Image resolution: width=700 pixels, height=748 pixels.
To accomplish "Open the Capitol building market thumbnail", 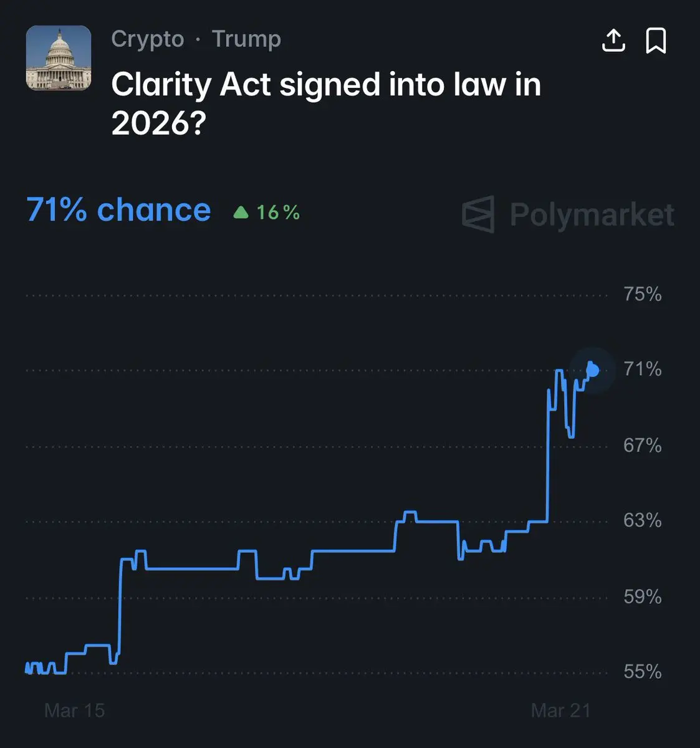I will coord(59,58).
